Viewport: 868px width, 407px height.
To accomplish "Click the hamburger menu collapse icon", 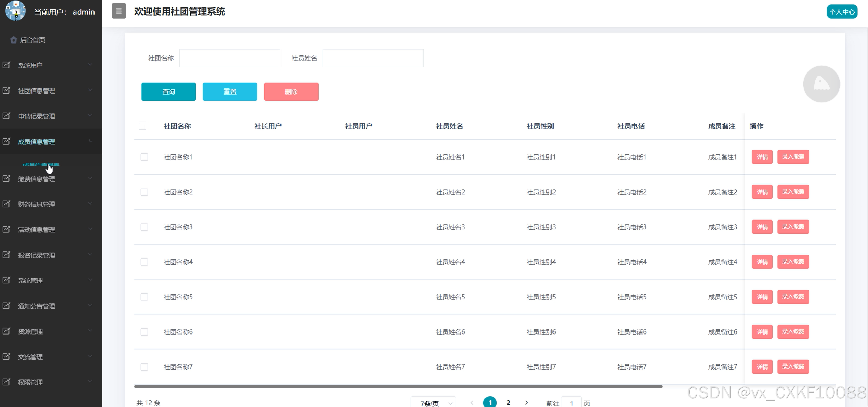I will (x=119, y=11).
